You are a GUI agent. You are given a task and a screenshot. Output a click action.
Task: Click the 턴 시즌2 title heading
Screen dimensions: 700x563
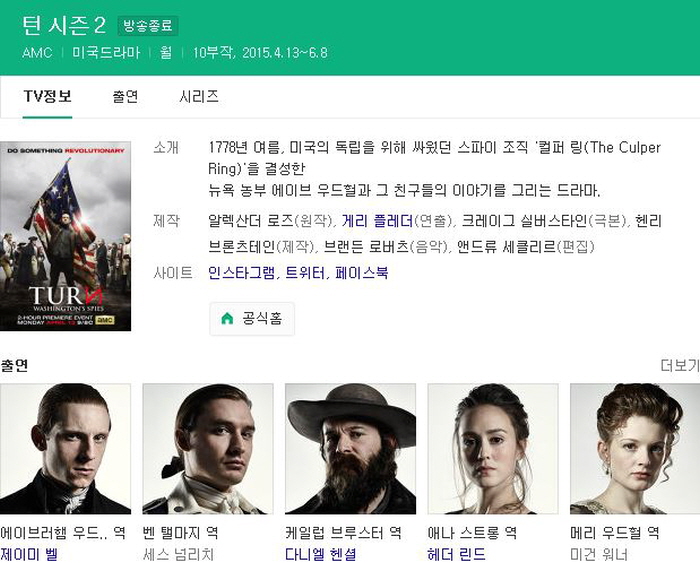click(x=64, y=25)
